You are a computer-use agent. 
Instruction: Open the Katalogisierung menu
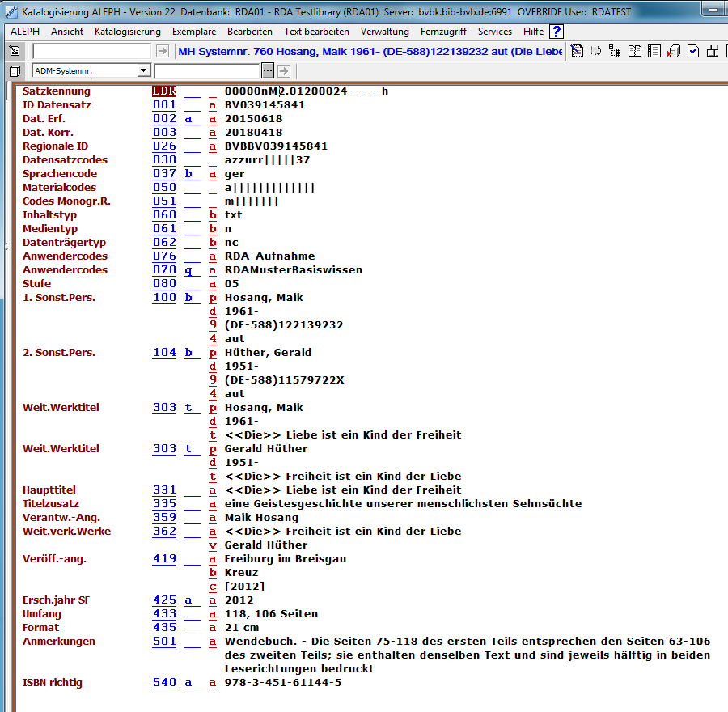point(127,32)
